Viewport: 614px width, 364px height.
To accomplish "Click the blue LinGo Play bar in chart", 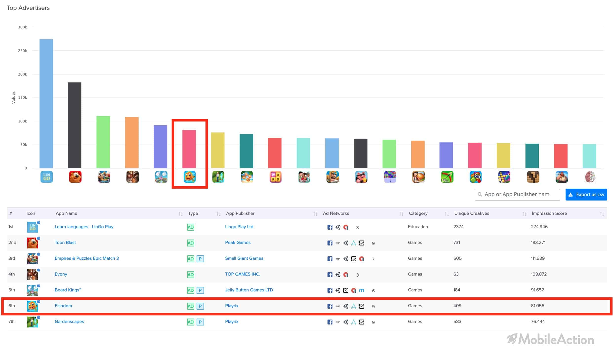I will point(46,104).
